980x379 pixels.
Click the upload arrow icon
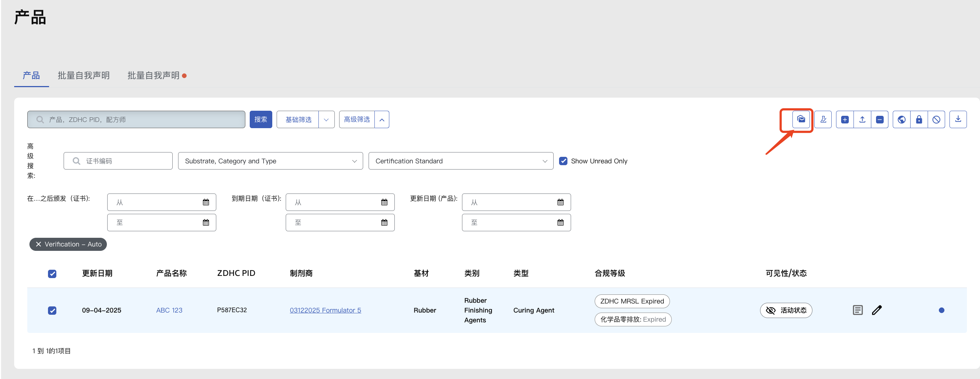pos(862,120)
